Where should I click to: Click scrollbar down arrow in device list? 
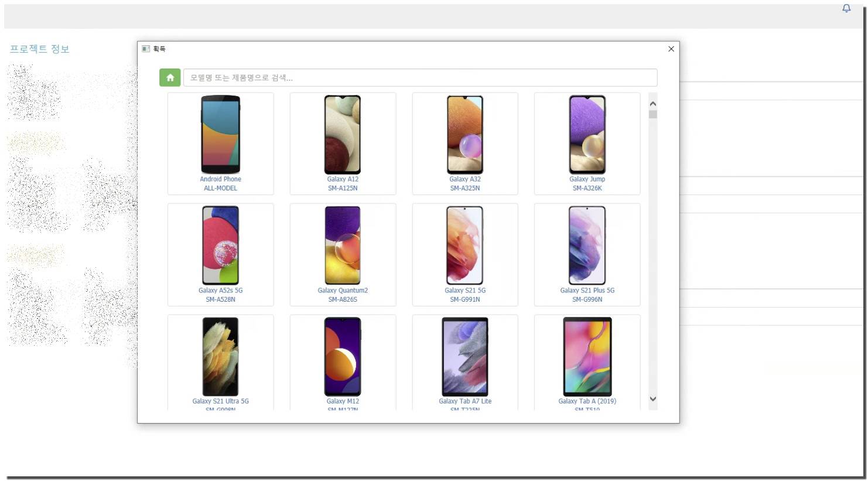[652, 399]
